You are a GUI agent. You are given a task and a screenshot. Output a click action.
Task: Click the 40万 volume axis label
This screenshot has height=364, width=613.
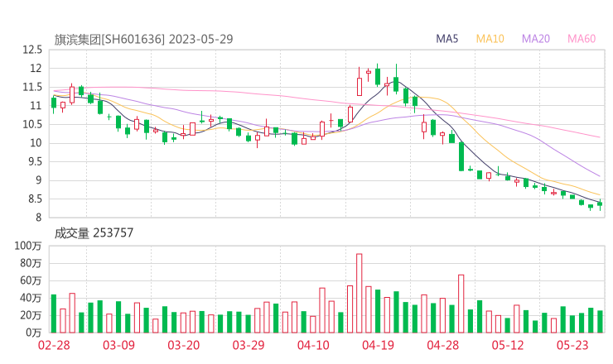31,299
